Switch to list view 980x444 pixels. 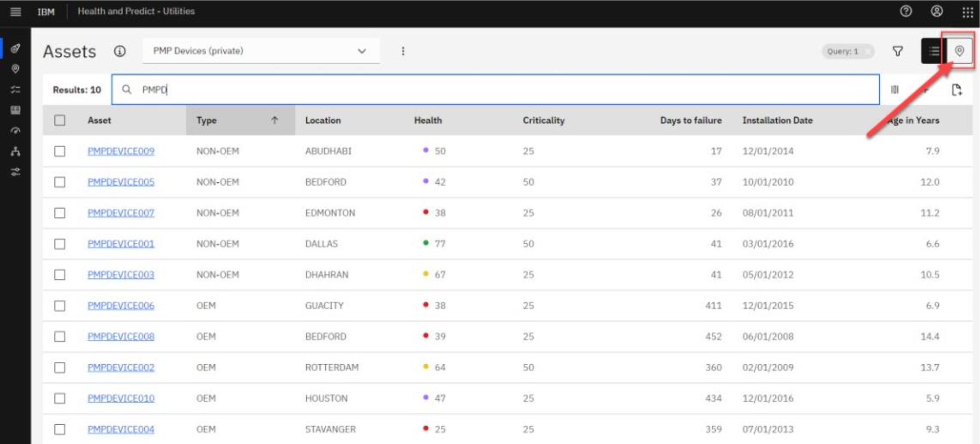(934, 51)
